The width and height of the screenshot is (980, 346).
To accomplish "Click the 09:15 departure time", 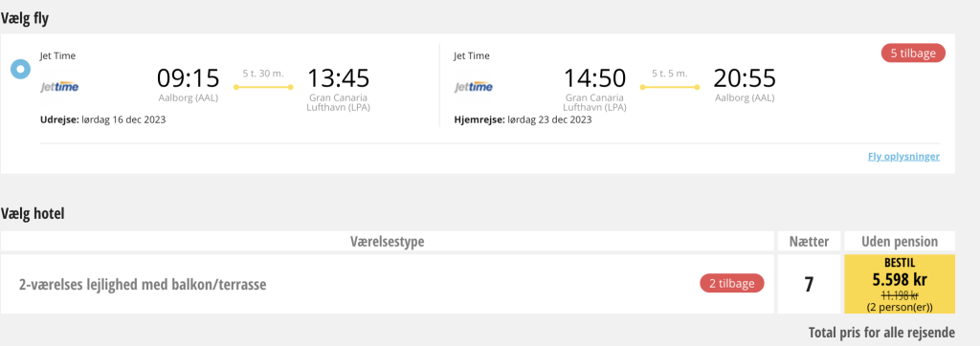I will pos(189,78).
